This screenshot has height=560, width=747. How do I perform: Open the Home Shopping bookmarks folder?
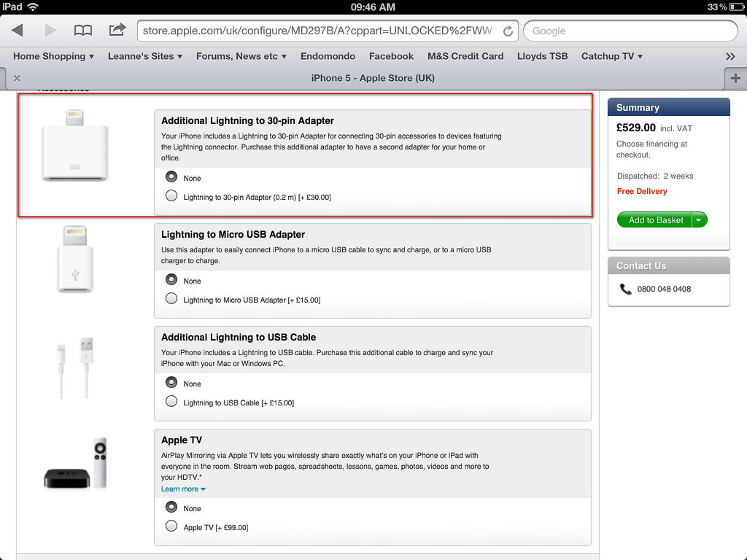coord(53,56)
